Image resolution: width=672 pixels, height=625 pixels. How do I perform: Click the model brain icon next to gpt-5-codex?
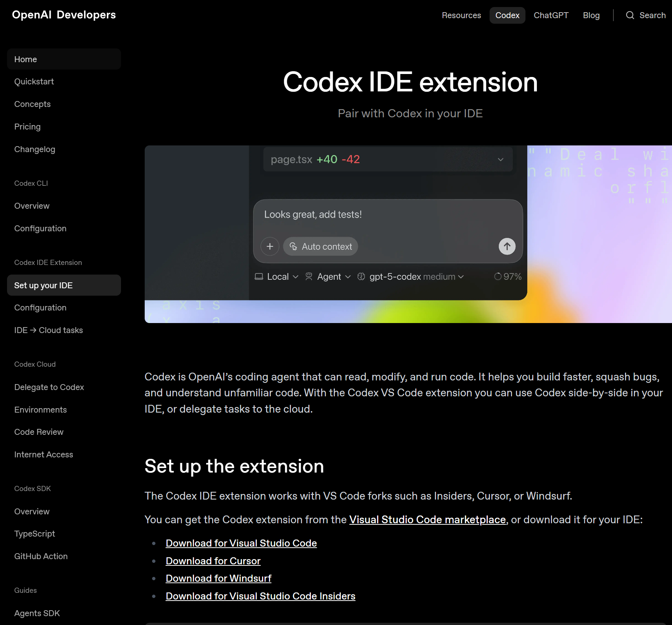361,276
